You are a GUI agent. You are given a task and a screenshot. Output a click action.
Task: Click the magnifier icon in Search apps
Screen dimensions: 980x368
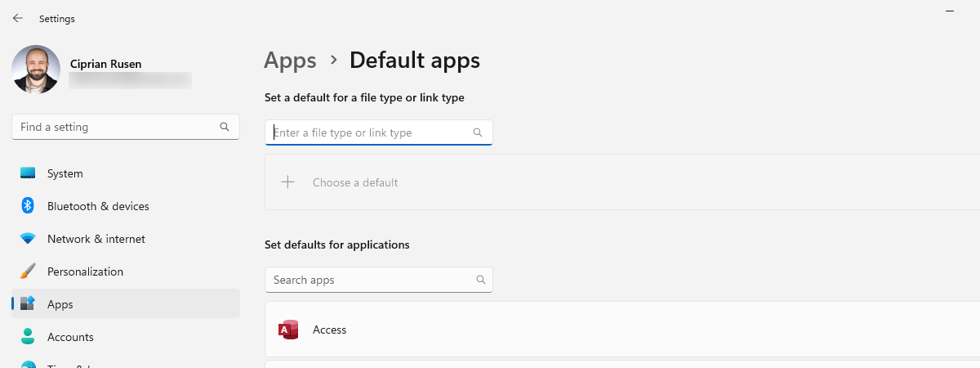click(481, 280)
